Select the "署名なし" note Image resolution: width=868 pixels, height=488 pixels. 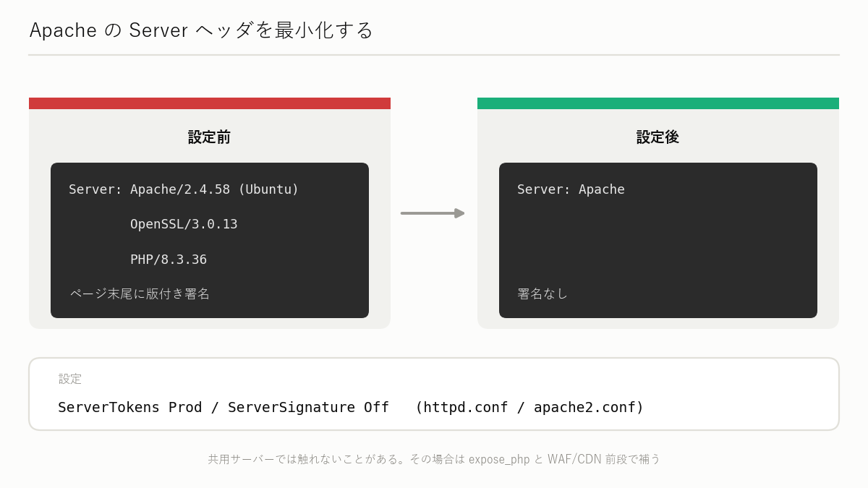542,294
